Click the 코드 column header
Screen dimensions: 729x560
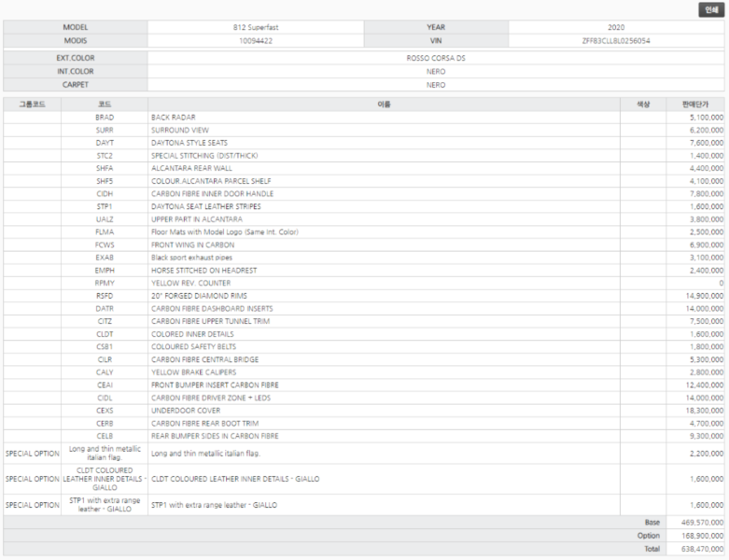[x=105, y=105]
